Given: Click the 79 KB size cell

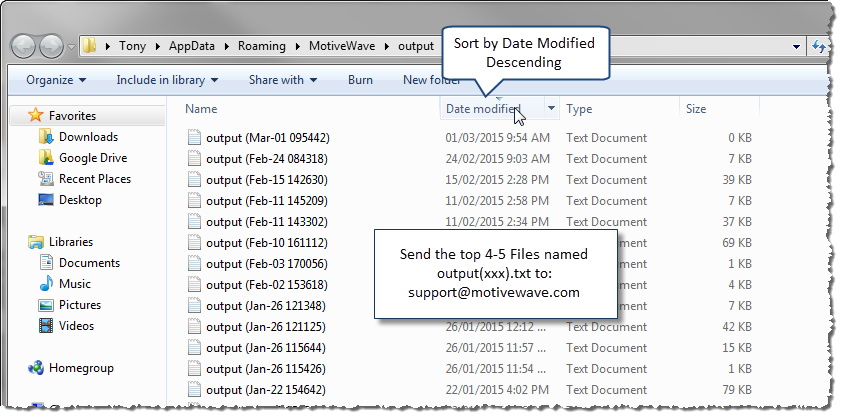Looking at the screenshot, I should pos(736,390).
